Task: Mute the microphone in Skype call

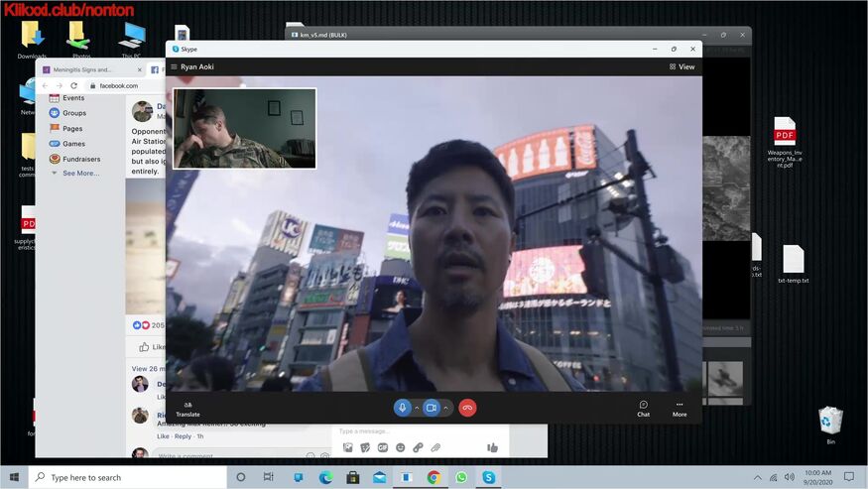Action: click(x=402, y=408)
